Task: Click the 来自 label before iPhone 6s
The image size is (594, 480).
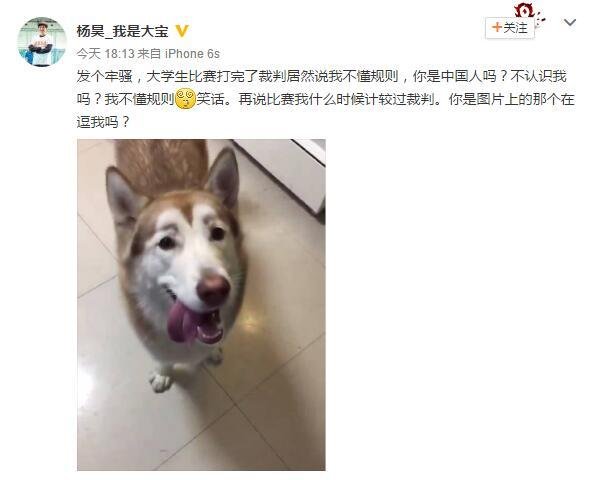Action: pos(149,54)
